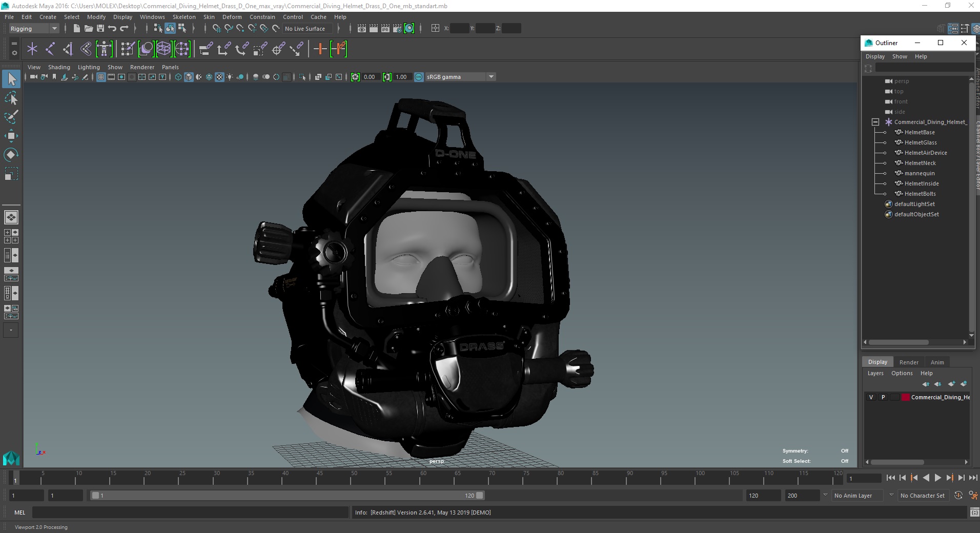Select the IK Handle shelf icon
The width and height of the screenshot is (980, 533).
[x=68, y=49]
